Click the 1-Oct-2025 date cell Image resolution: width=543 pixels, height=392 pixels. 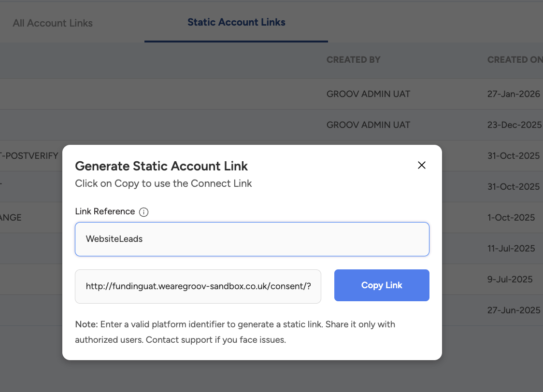[x=511, y=217]
